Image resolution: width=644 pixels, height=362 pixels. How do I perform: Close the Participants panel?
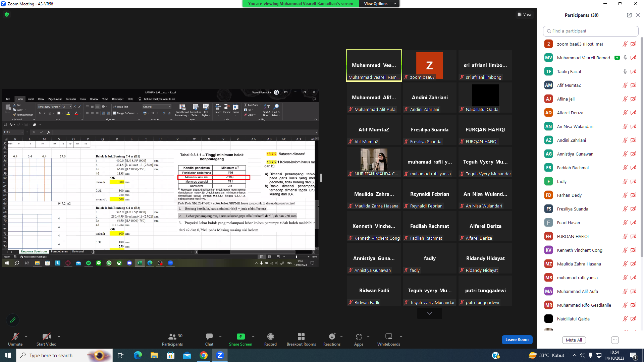point(638,15)
